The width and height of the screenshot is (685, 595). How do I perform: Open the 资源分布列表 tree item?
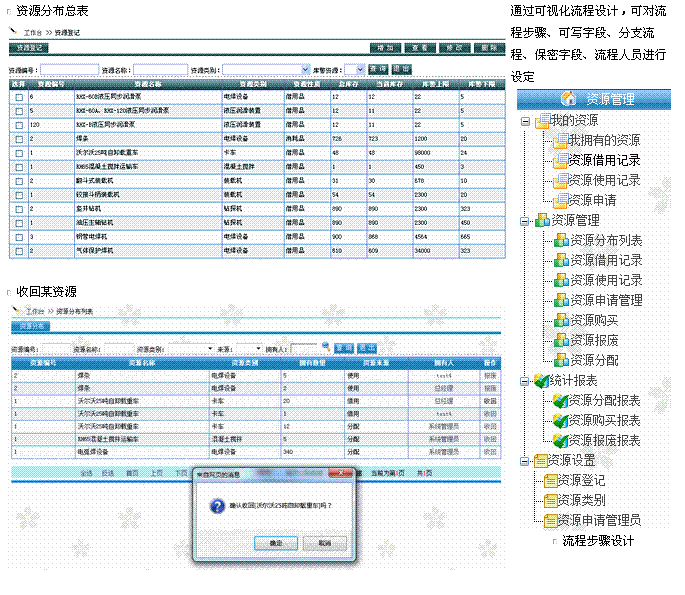606,240
